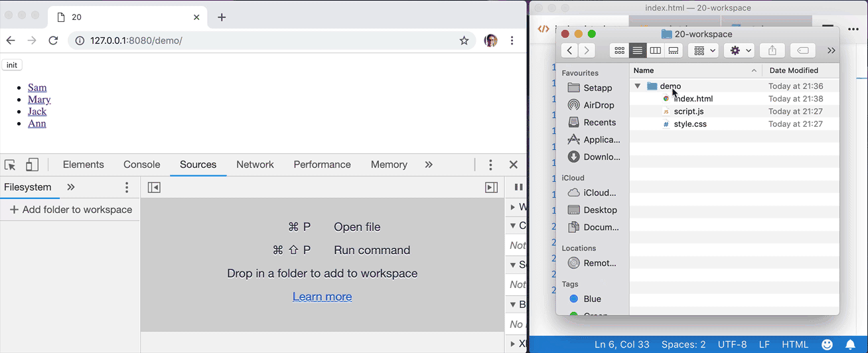
Task: Open the Memory tab
Action: [x=389, y=165]
